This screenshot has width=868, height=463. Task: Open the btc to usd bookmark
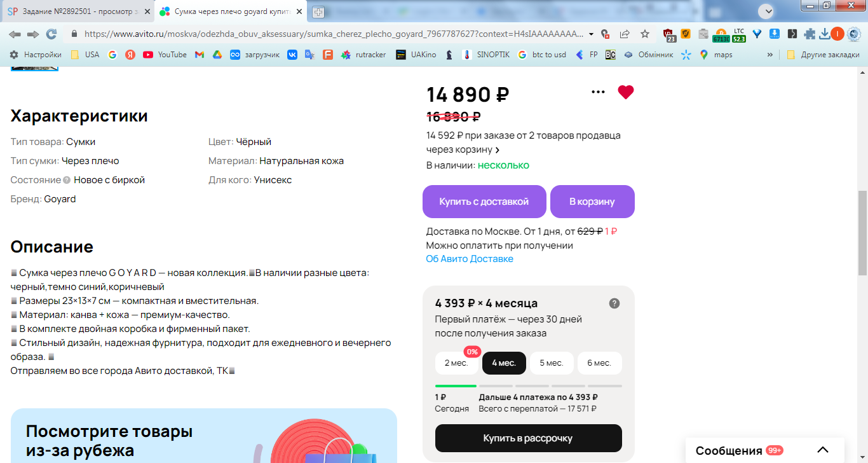pos(542,55)
